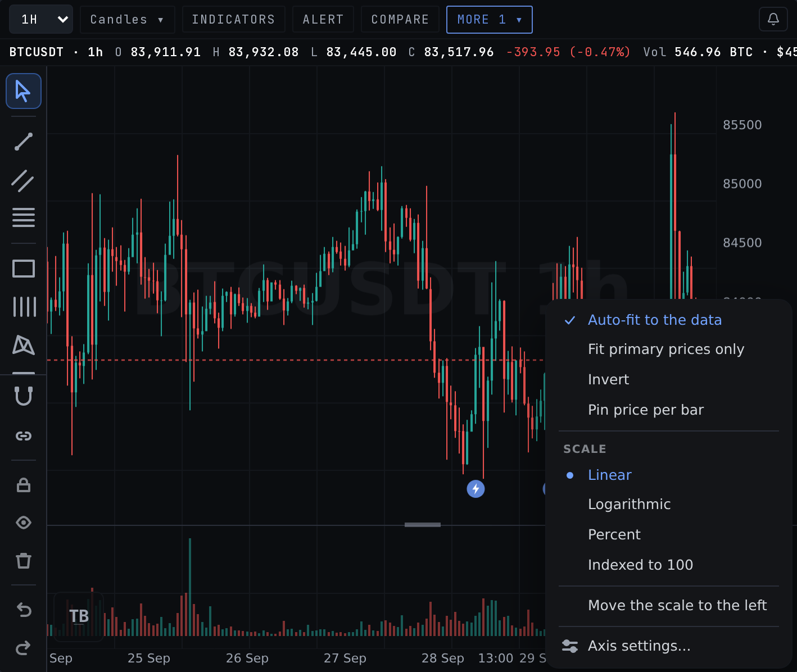Open the MORE 1 dropdown

pos(489,19)
